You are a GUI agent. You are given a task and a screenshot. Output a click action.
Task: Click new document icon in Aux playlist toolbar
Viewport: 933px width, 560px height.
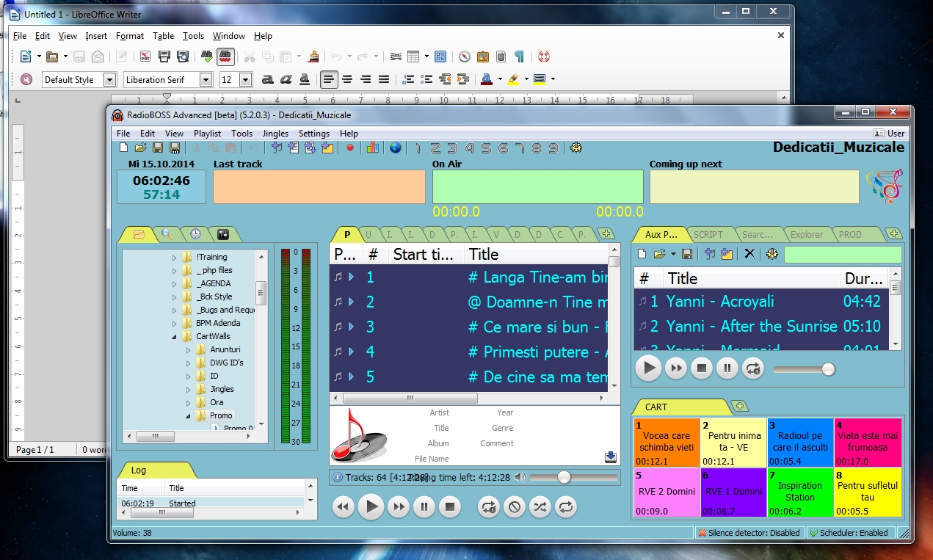point(642,254)
